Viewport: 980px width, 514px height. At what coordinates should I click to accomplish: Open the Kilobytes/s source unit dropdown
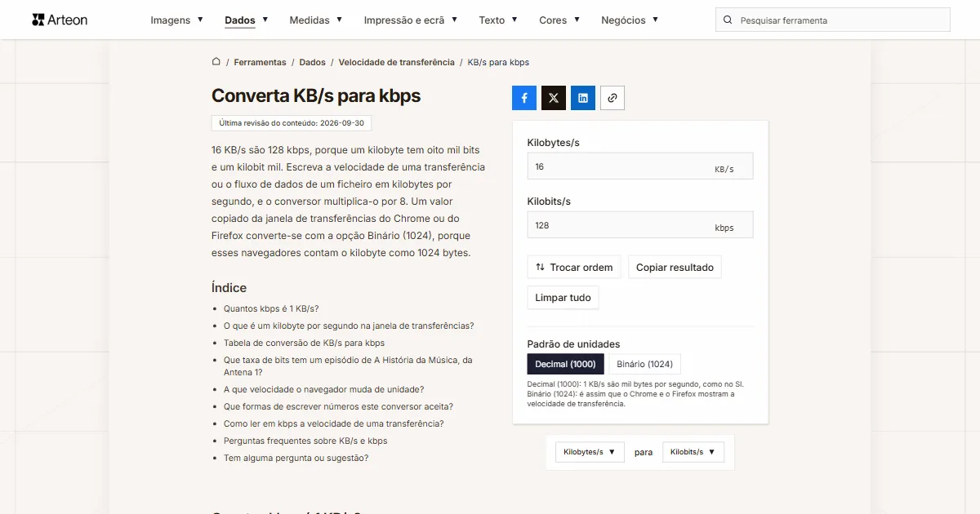[x=590, y=452]
